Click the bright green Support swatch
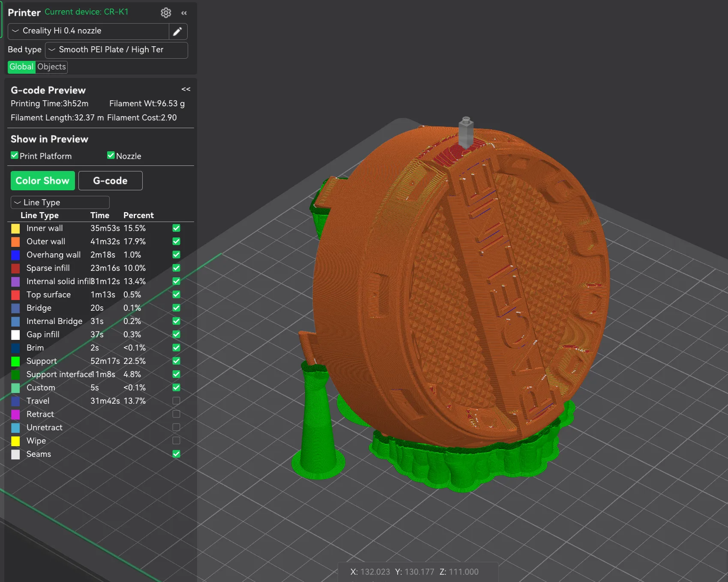Screen dimensions: 728x582 click(15, 361)
